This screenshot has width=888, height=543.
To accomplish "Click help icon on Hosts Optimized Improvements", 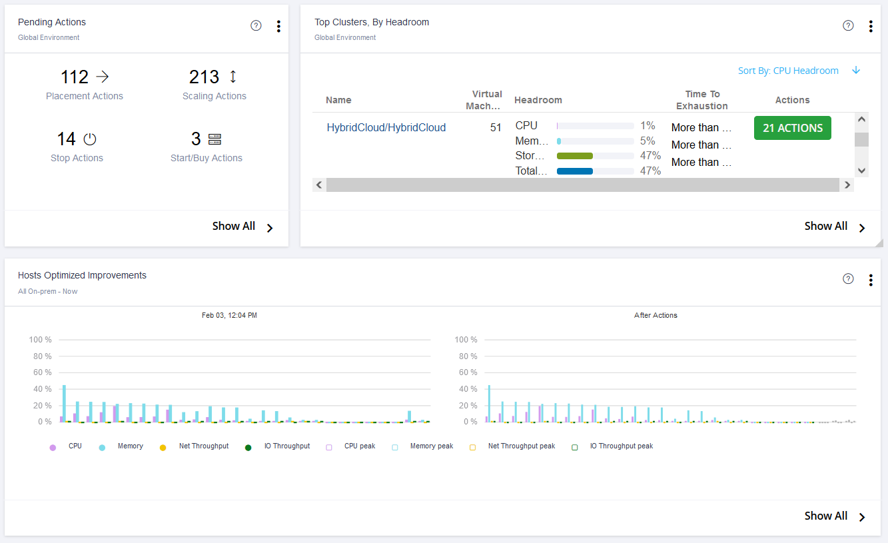I will [x=848, y=280].
